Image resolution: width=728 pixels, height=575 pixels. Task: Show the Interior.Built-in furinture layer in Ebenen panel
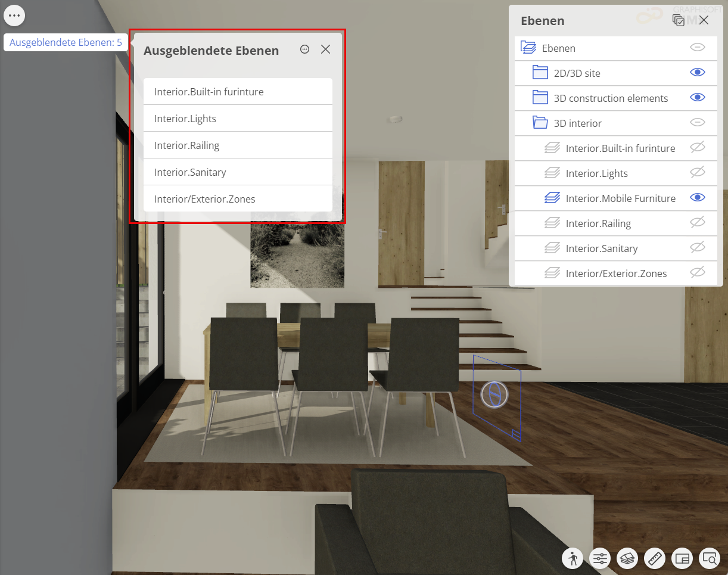pos(698,148)
